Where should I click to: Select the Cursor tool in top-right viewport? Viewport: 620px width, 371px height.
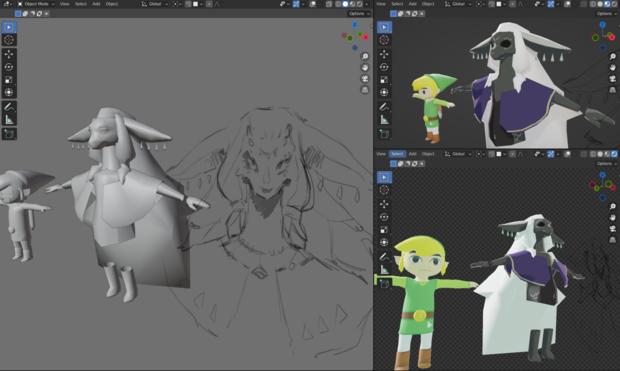point(384,40)
